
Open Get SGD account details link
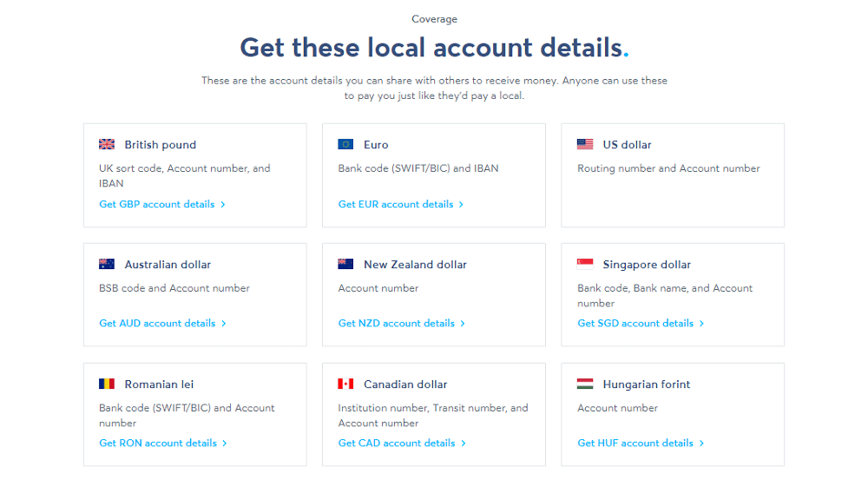point(641,323)
